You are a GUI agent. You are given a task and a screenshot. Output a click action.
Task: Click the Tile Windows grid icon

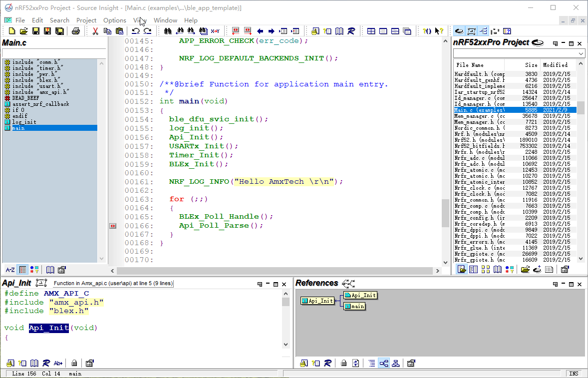[x=371, y=31]
